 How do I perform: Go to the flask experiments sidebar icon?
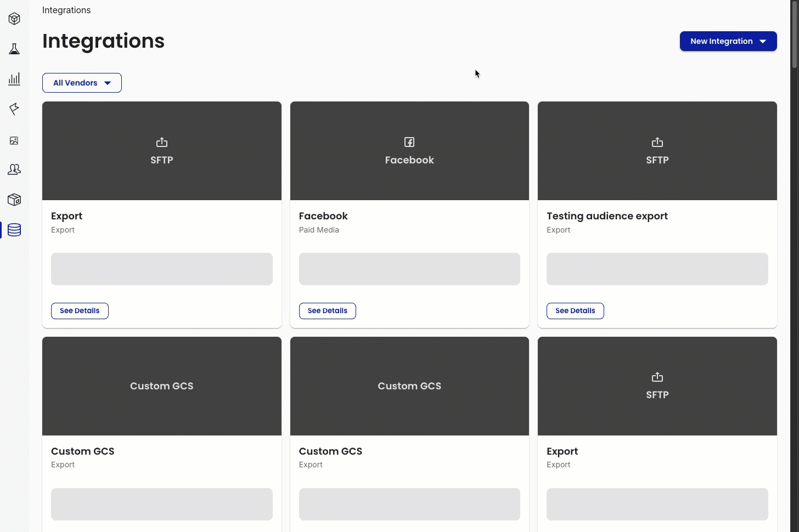click(x=14, y=49)
